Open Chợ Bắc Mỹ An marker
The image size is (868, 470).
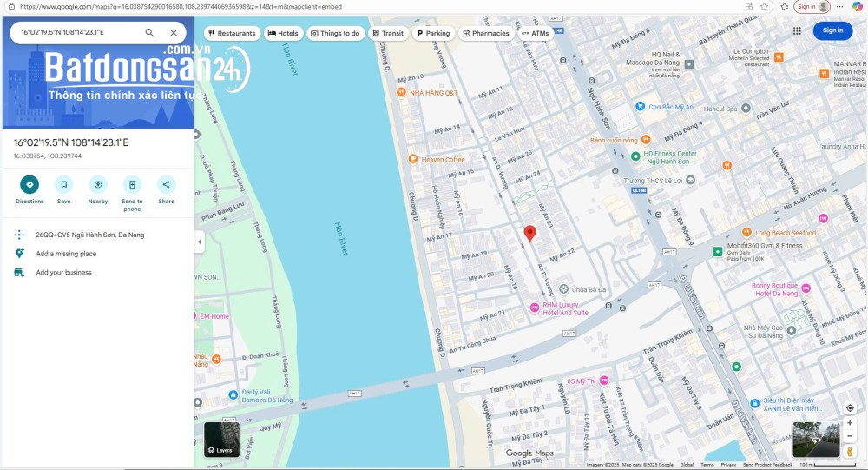click(x=640, y=106)
